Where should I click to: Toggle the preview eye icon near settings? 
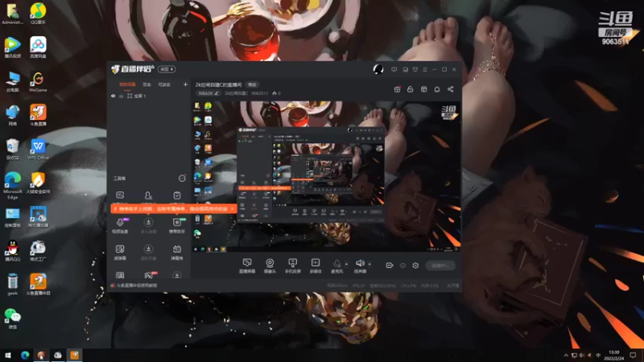click(x=402, y=265)
